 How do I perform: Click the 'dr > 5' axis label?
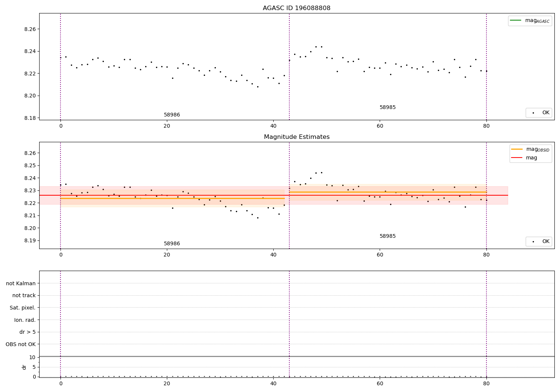pyautogui.click(x=28, y=332)
